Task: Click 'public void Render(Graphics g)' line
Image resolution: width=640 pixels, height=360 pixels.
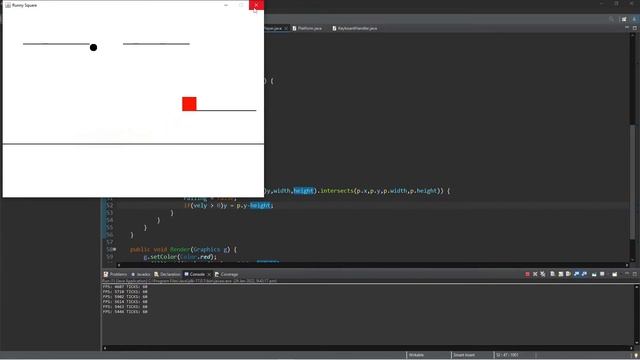Action: (x=183, y=249)
